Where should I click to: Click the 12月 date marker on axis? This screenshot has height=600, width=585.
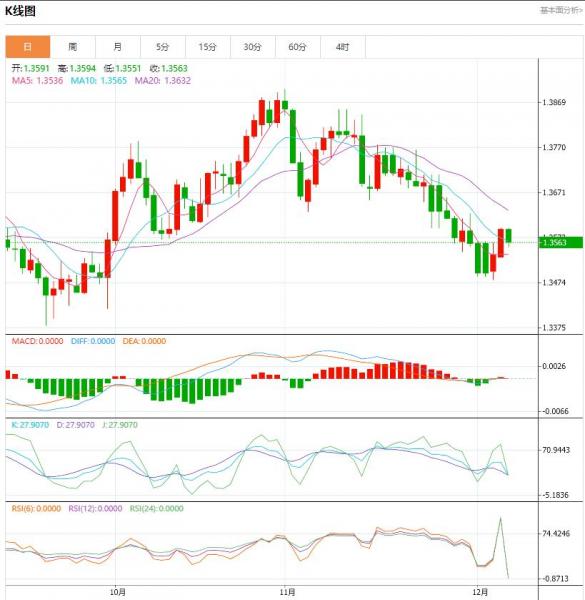(480, 592)
